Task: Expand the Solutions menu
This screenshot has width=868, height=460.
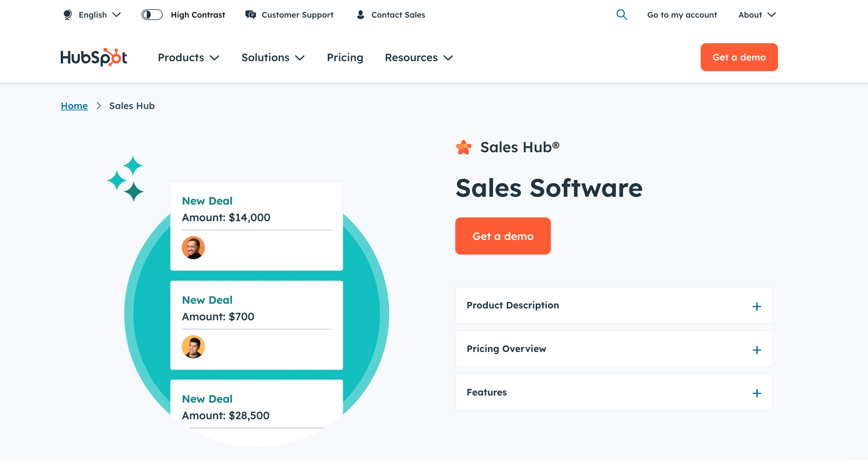Action: point(273,58)
